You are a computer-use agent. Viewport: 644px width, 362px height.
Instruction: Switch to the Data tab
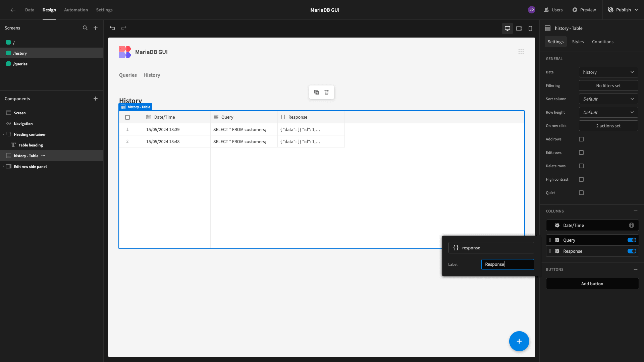(x=30, y=10)
